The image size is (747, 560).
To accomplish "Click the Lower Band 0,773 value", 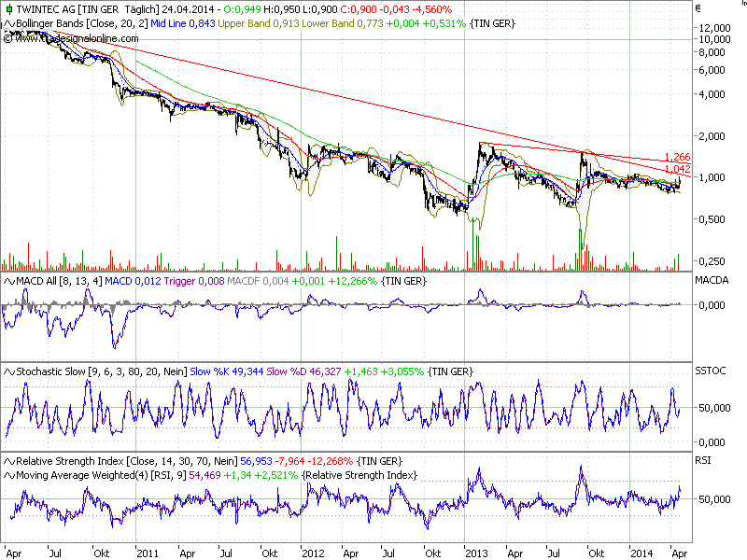I will click(x=342, y=24).
